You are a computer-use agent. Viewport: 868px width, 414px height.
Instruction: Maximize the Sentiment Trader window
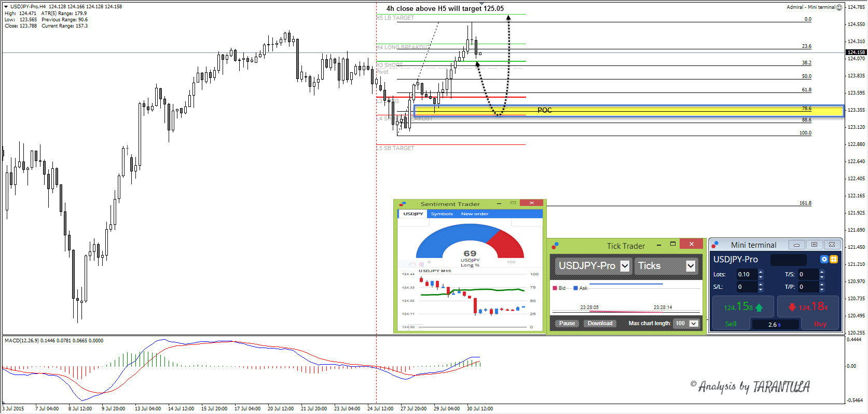[513, 203]
